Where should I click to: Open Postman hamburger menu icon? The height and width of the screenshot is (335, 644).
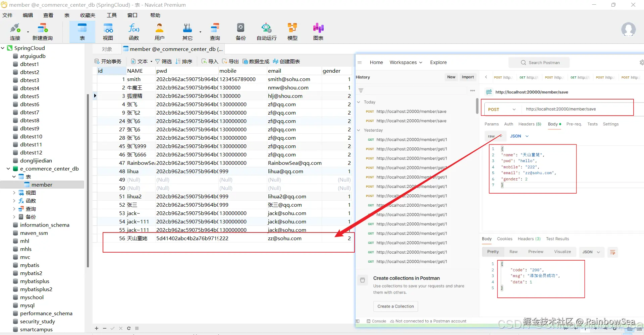[x=360, y=62]
